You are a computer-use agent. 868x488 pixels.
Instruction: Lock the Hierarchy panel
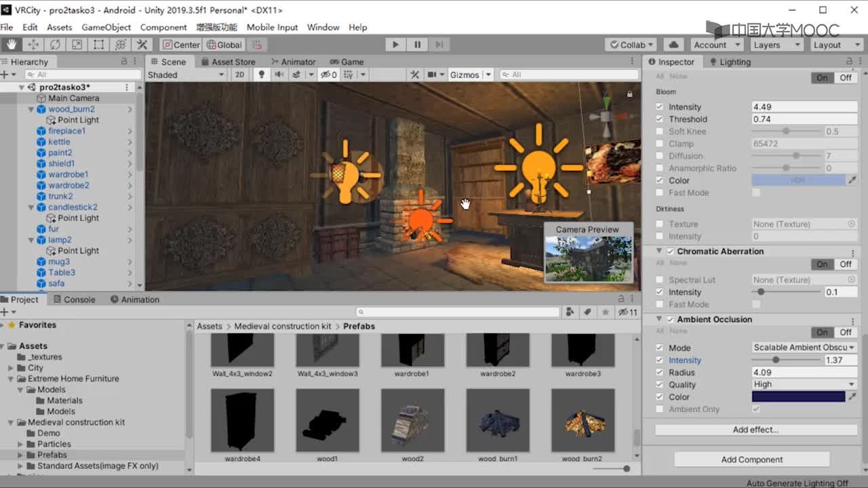[124, 61]
